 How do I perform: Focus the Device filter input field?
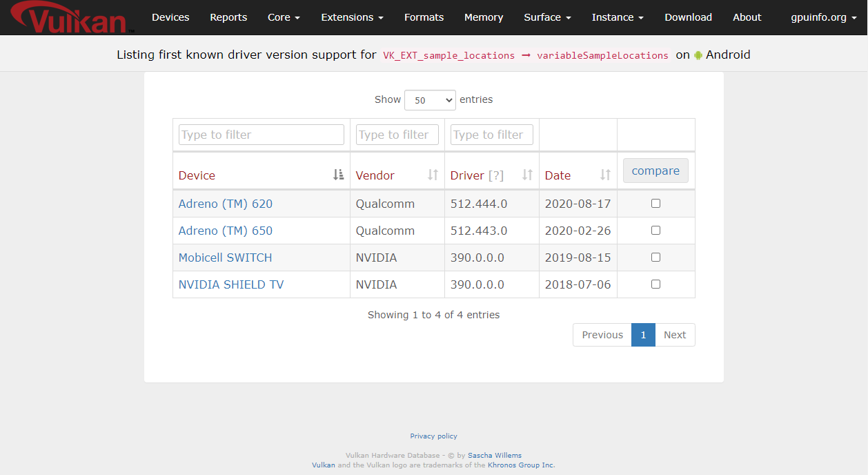(262, 135)
